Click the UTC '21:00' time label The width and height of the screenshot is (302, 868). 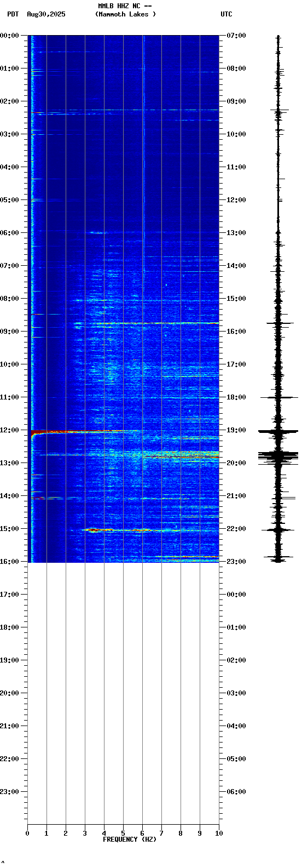click(x=236, y=496)
